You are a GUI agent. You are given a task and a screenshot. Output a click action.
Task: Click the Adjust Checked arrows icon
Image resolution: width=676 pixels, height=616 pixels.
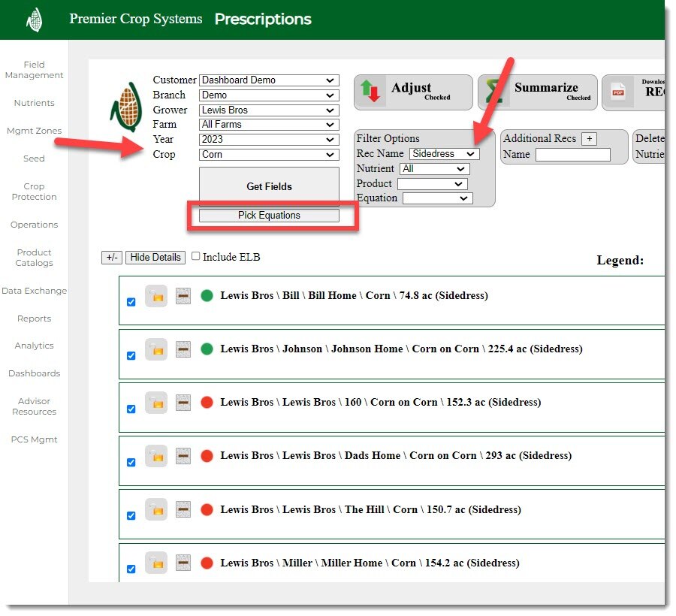click(x=371, y=92)
